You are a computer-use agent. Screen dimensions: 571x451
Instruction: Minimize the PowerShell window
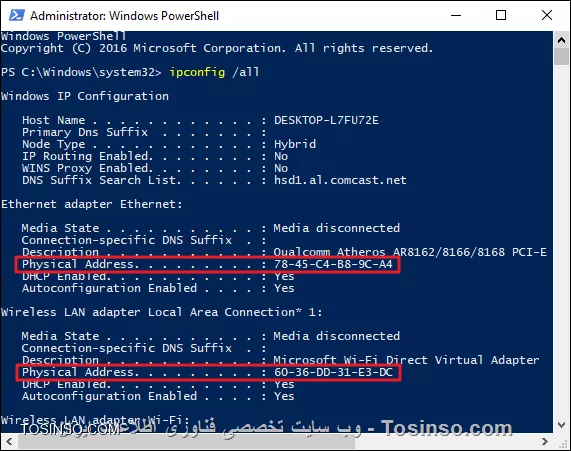click(x=456, y=15)
